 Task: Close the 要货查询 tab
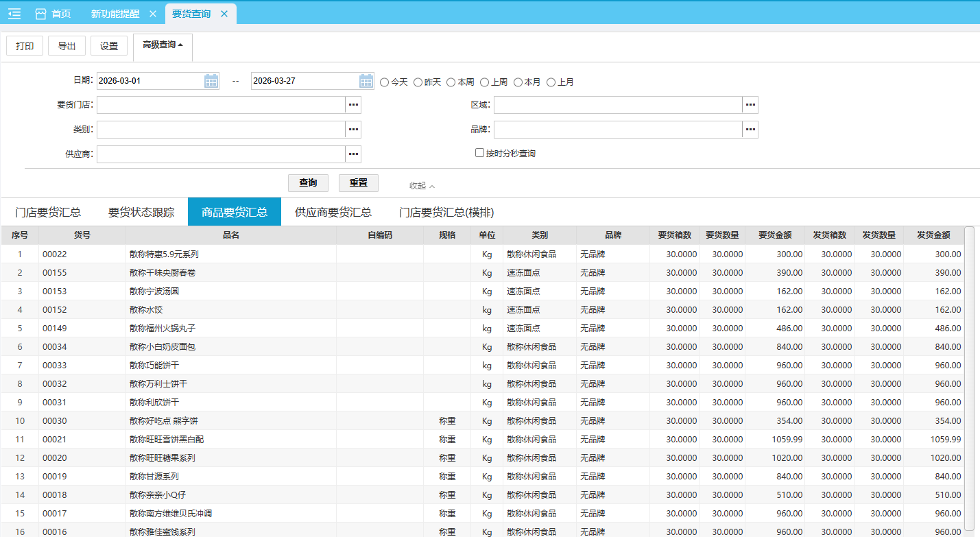(x=224, y=14)
